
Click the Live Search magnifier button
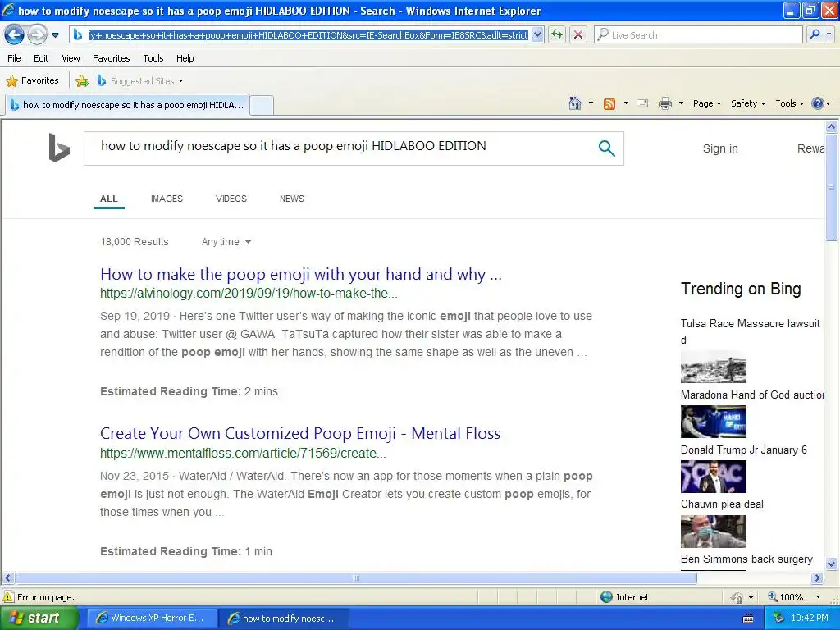(815, 34)
